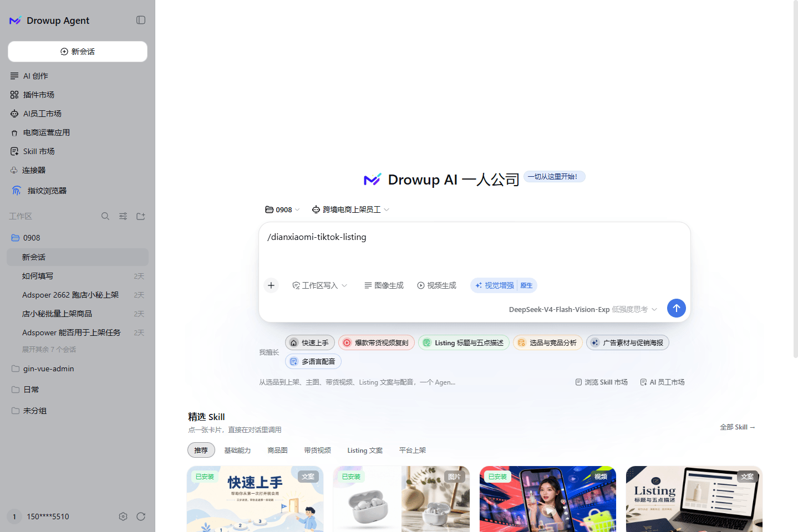Open the 快速上手 skill card
This screenshot has width=798, height=532.
pyautogui.click(x=255, y=499)
